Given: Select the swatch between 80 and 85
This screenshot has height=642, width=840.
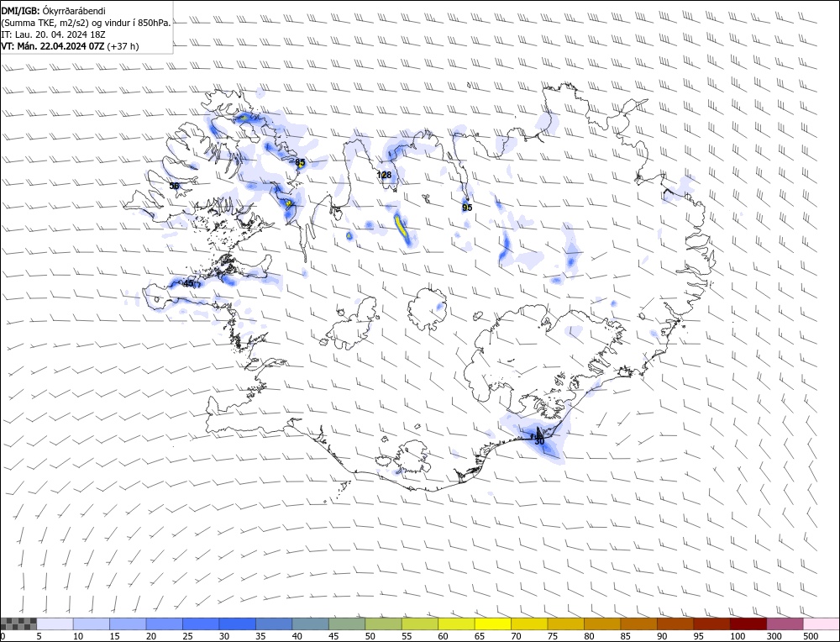Looking at the screenshot, I should coord(602,624).
